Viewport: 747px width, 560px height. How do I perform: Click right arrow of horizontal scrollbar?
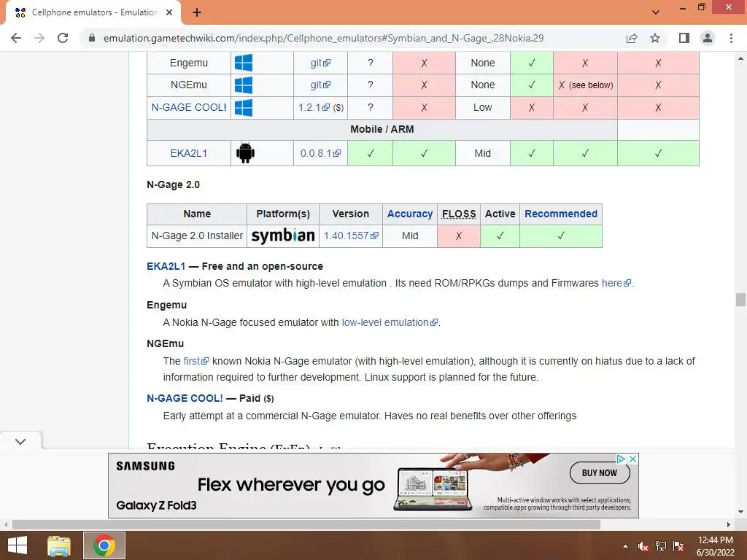(729, 525)
